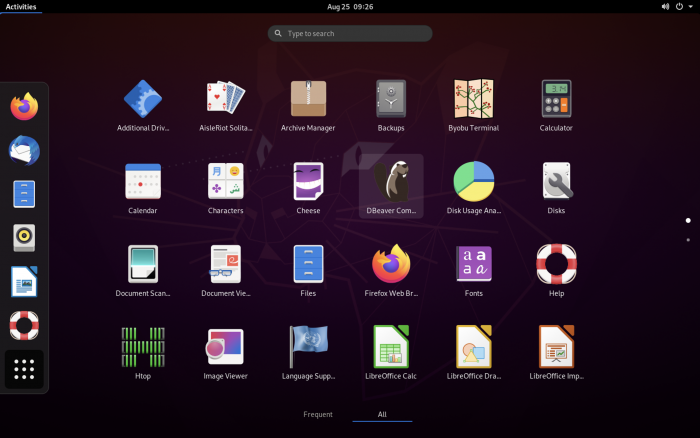This screenshot has height=438, width=700.
Task: Click the Type to search field
Action: 350,33
